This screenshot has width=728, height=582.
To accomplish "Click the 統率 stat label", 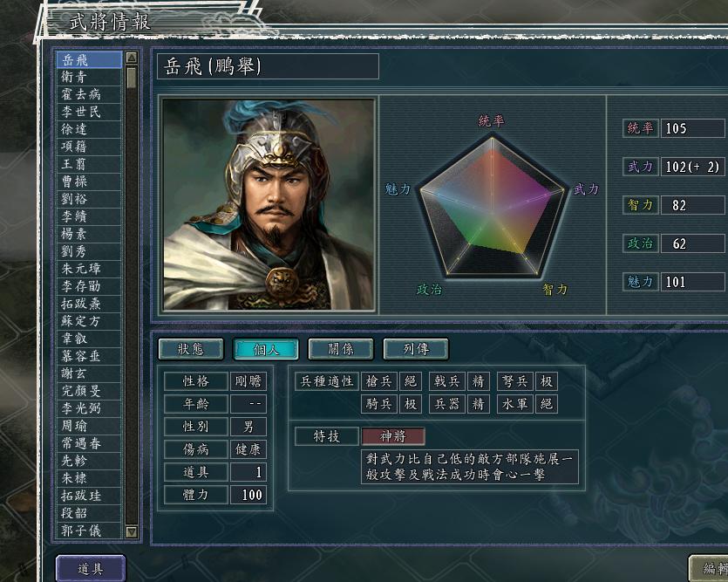I will [640, 128].
